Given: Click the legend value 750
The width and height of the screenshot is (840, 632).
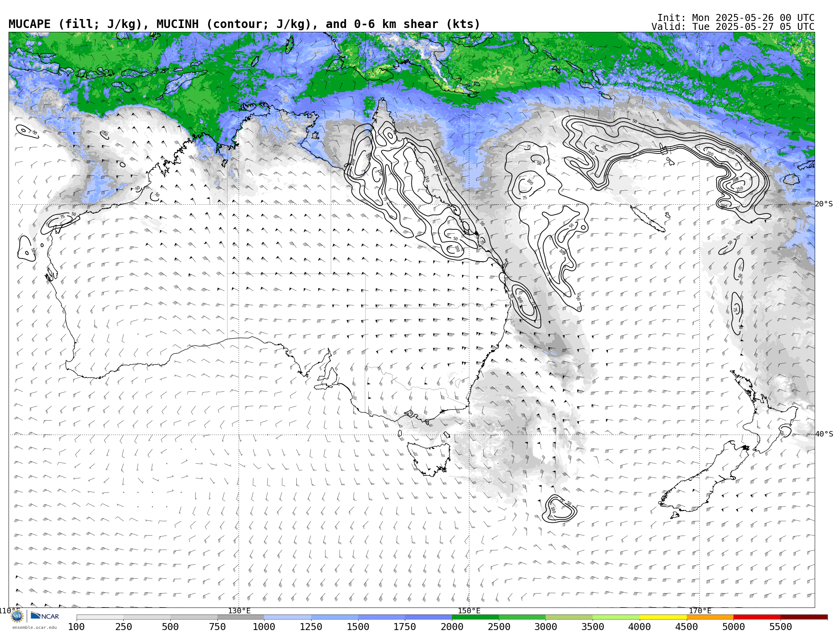Looking at the screenshot, I should click(217, 627).
